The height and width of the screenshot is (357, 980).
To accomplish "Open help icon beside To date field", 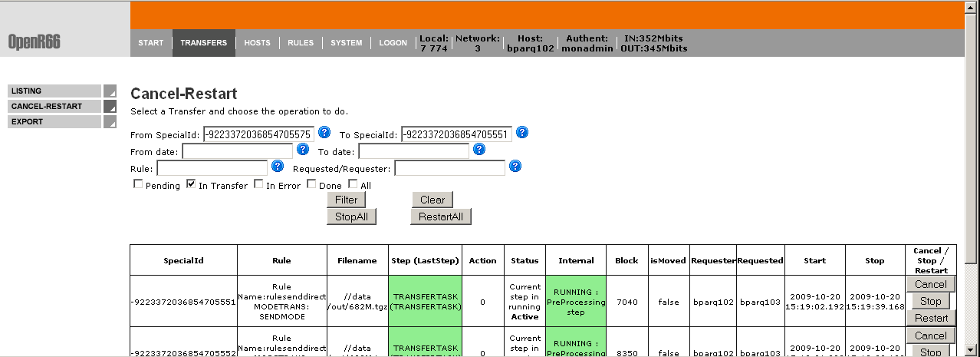I will (479, 149).
